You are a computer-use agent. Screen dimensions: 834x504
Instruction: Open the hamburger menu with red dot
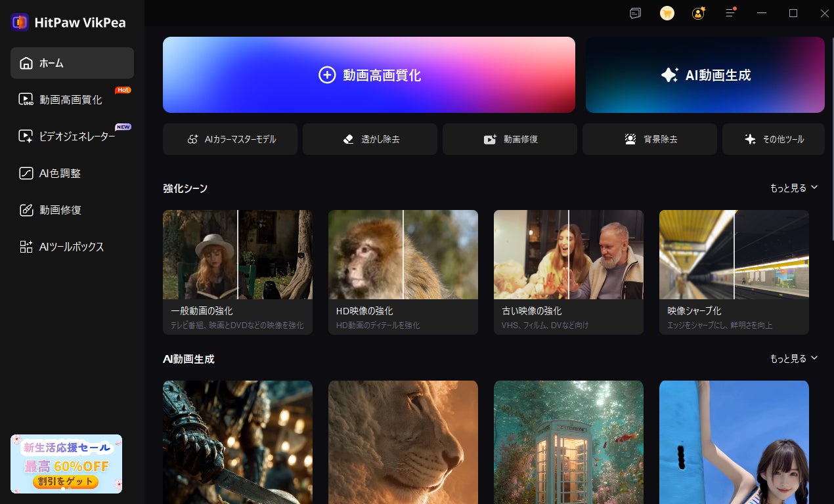point(730,12)
